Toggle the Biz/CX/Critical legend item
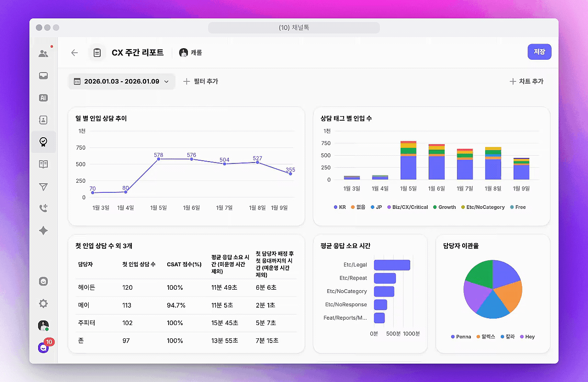The image size is (588, 382). 407,207
